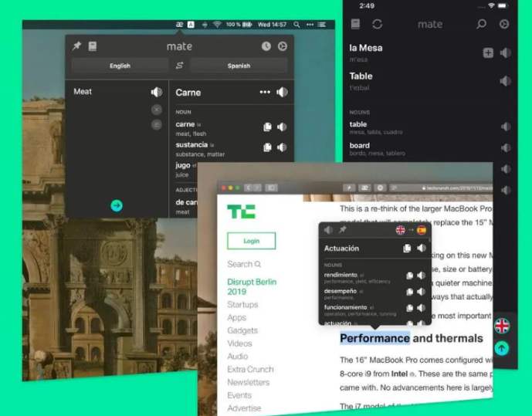This screenshot has width=532, height=416.
Task: Listen to desempeño pronunciation
Action: tap(421, 292)
